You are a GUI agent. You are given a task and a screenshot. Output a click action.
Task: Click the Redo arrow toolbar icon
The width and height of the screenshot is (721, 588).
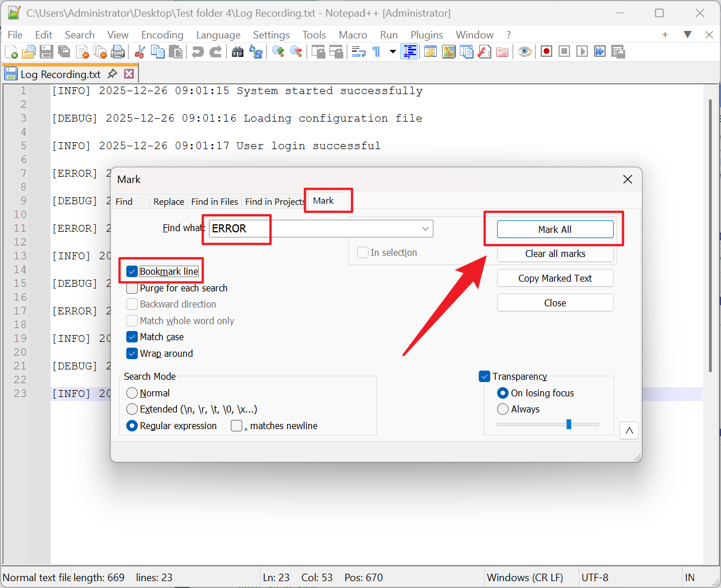pyautogui.click(x=215, y=52)
